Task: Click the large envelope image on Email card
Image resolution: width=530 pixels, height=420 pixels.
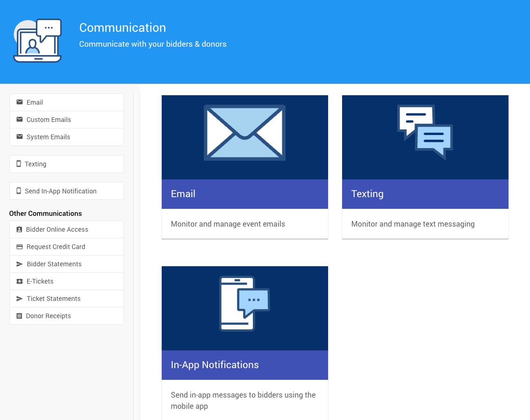Action: click(x=244, y=133)
